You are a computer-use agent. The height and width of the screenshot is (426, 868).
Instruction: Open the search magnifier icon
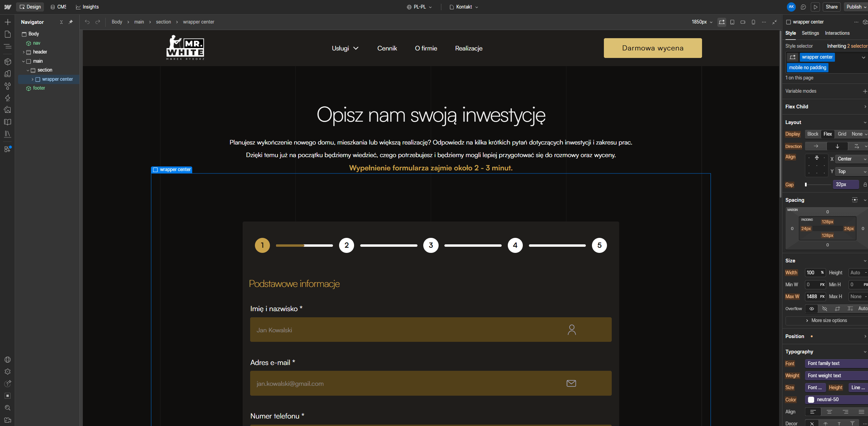(x=7, y=408)
